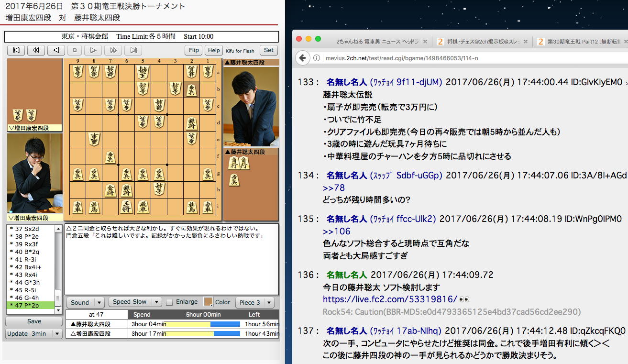Click poster name on post 134
Screen dimensions: 628x364
[347, 176]
